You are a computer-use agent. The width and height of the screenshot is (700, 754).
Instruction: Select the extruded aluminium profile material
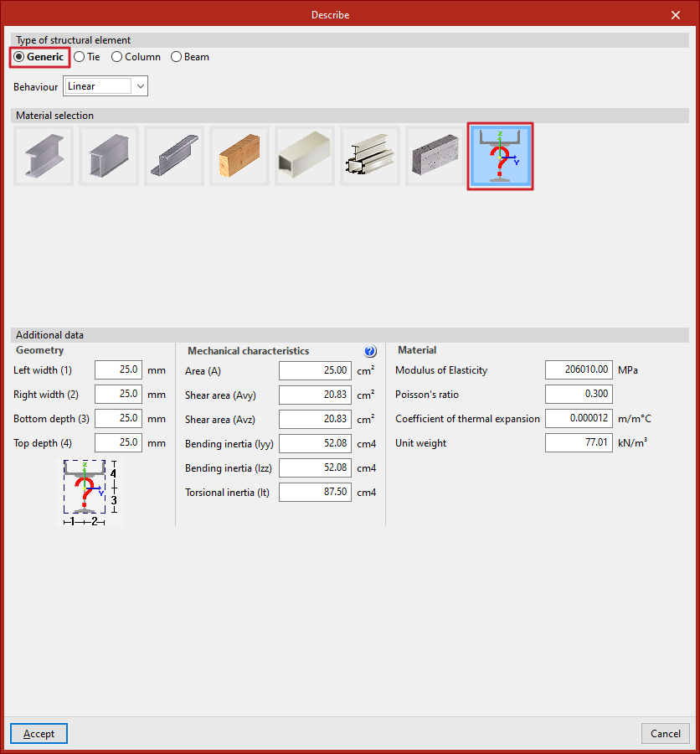point(370,156)
